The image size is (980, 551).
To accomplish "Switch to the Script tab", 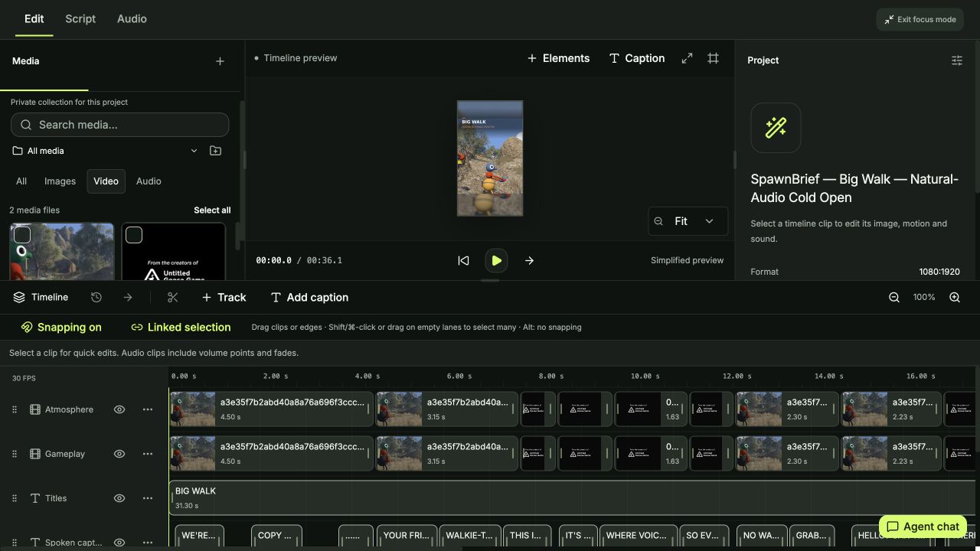I will tap(80, 18).
